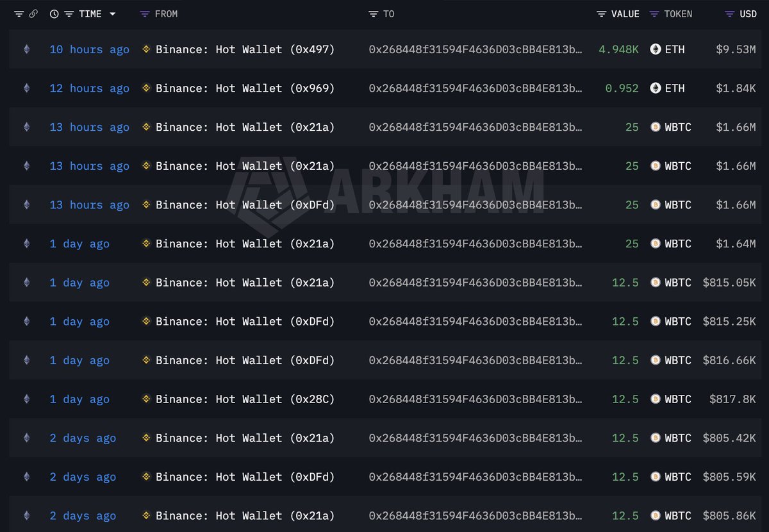
Task: Click the $816.66K USD amount
Action: point(729,360)
